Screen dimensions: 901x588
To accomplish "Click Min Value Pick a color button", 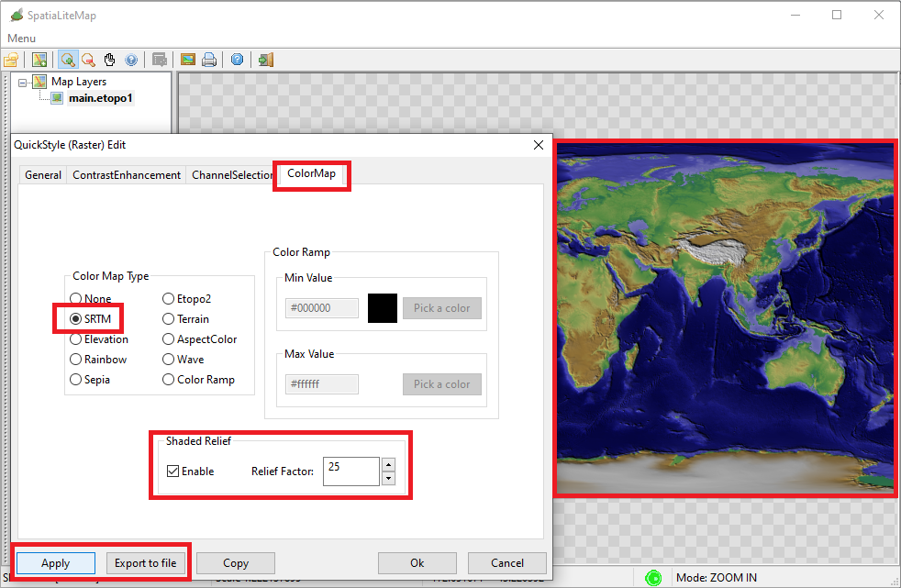I will pos(442,308).
